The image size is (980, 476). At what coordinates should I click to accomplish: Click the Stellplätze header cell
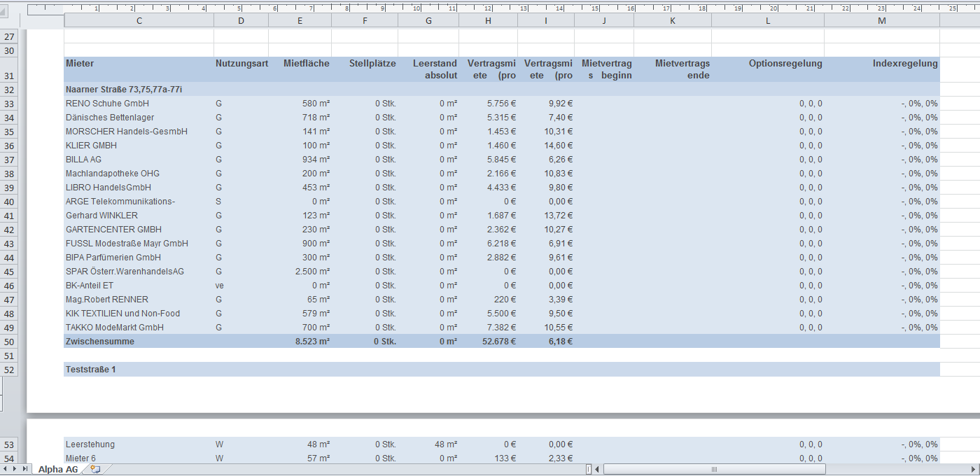365,69
